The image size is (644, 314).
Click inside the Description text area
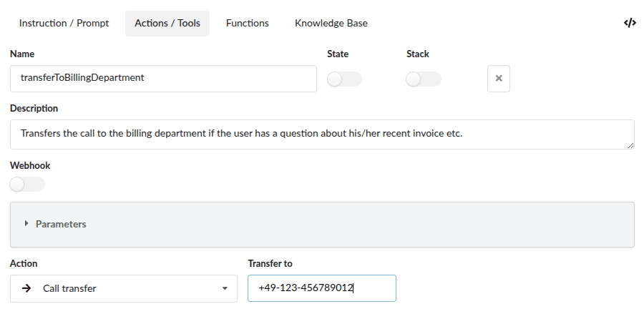tap(322, 134)
